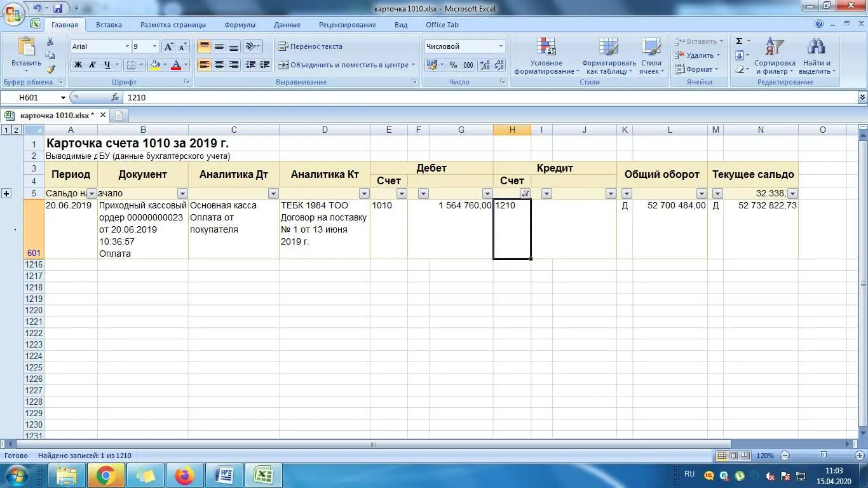868x488 pixels.
Task: Click the zoom slider handle
Action: pos(824,456)
